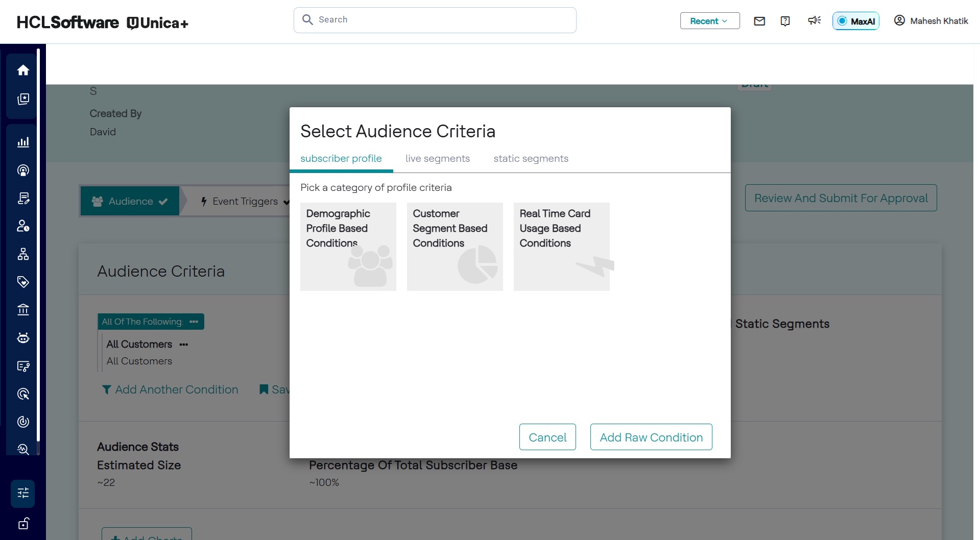
Task: Click the Add Raw Condition button
Action: point(651,437)
